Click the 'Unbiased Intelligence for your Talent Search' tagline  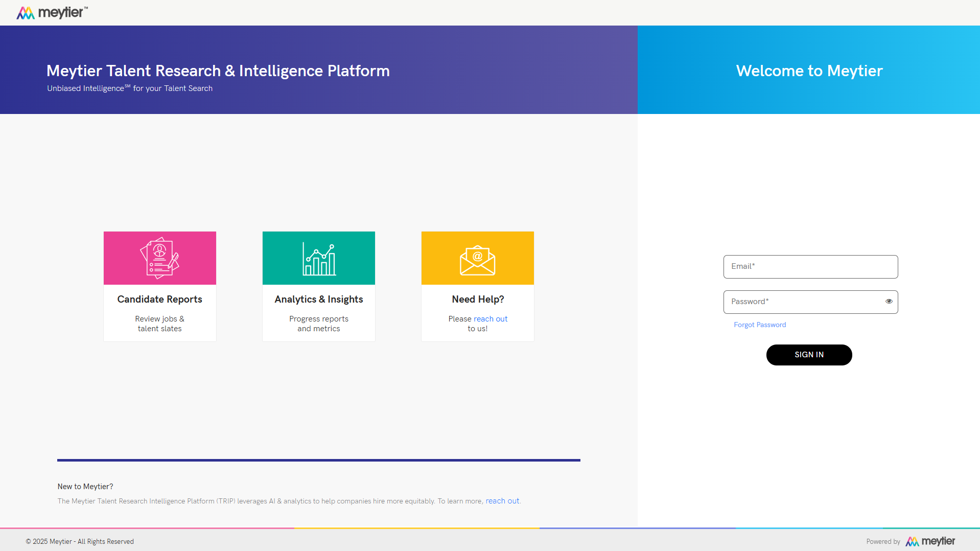[x=130, y=88]
